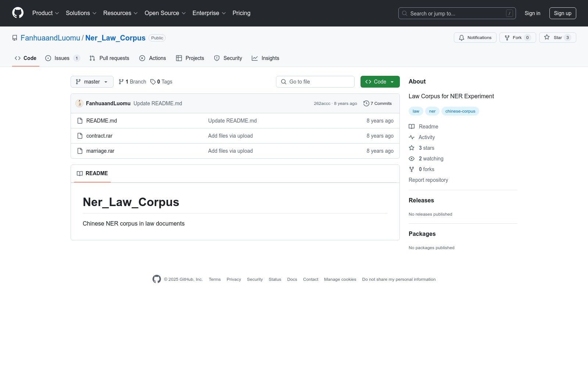This screenshot has width=588, height=368.
Task: Click the Pricing link
Action: [x=241, y=13]
